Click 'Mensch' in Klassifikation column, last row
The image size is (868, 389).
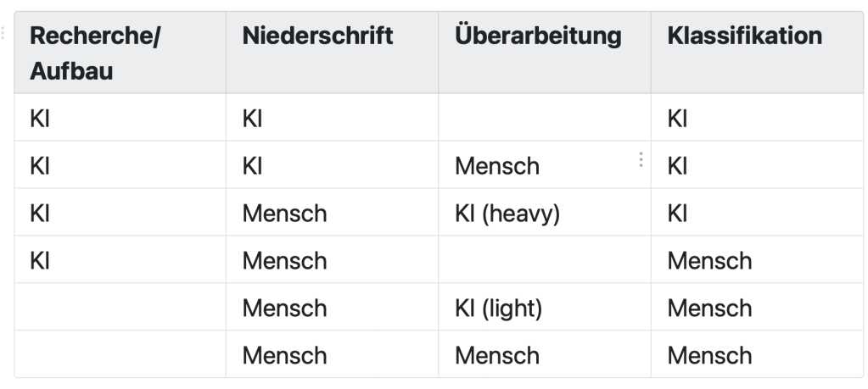tap(709, 354)
